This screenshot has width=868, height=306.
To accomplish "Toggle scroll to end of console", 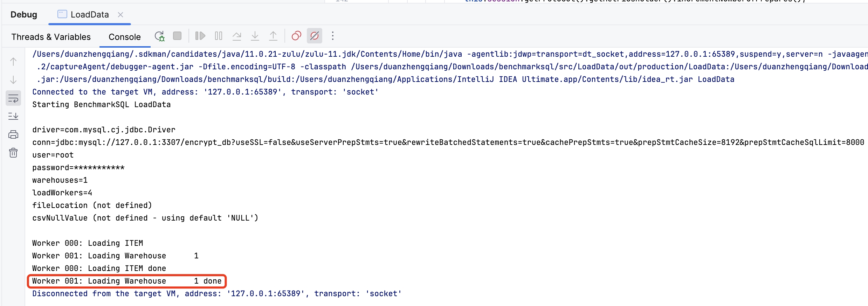I will click(x=13, y=116).
